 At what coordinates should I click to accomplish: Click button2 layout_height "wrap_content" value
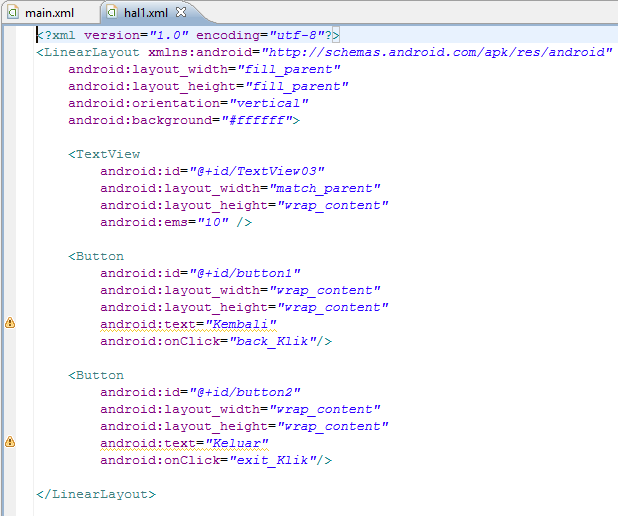pos(333,426)
